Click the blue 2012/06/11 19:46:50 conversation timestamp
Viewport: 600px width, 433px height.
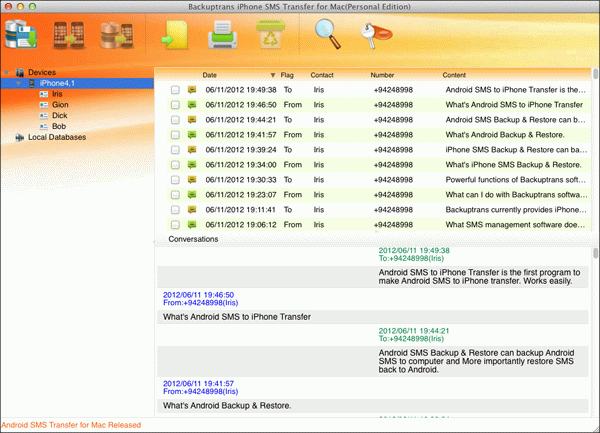point(198,295)
